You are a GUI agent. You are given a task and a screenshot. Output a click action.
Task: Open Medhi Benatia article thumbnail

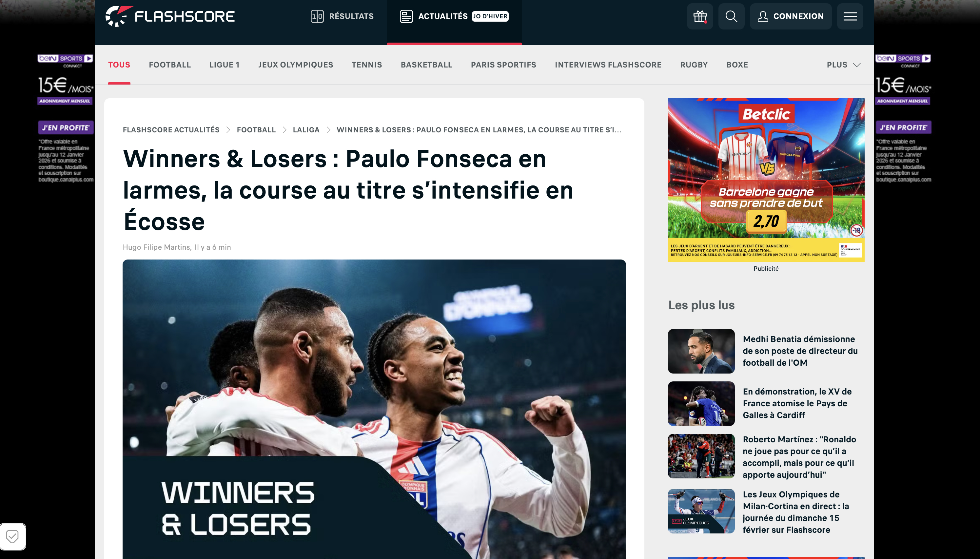701,351
